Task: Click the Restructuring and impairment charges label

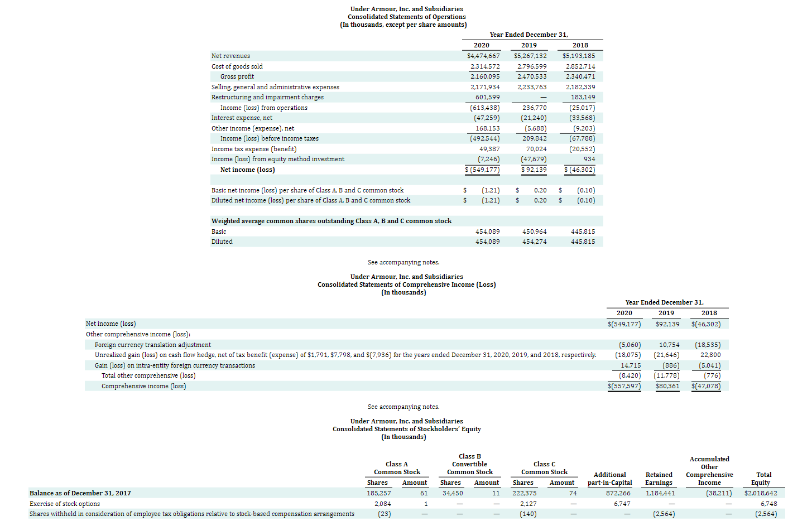Action: coord(267,97)
